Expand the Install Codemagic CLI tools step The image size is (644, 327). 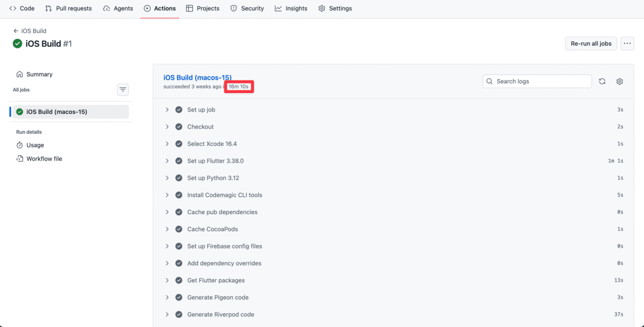(167, 195)
